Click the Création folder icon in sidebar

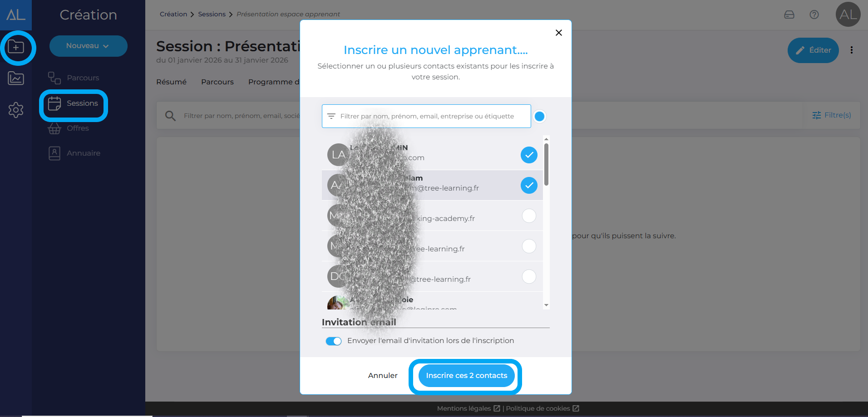(16, 47)
